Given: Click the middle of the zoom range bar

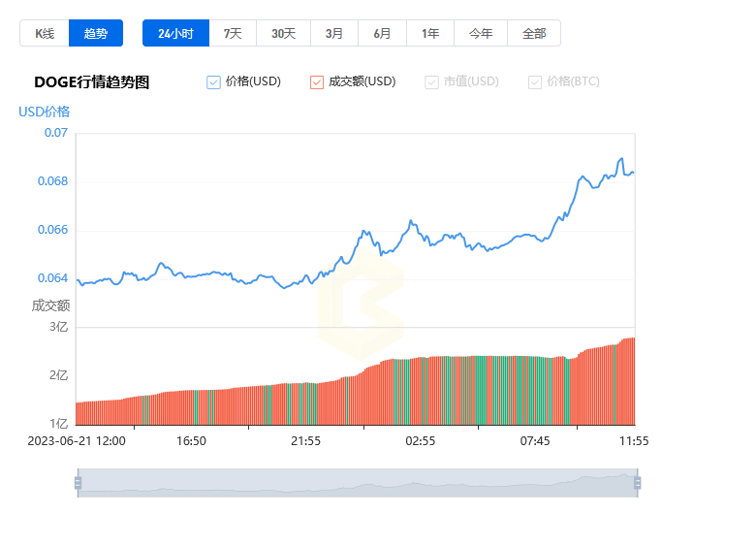Looking at the screenshot, I should point(357,483).
